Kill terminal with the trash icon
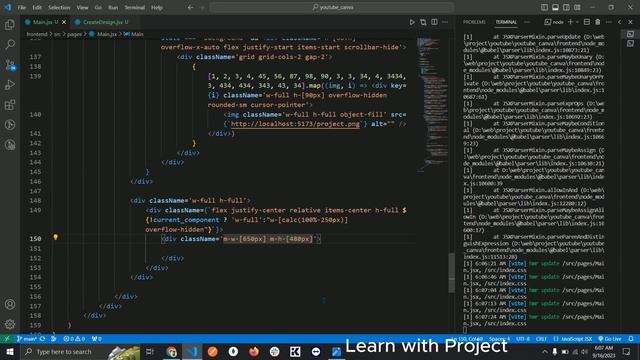The width and height of the screenshot is (640, 360). [598, 22]
